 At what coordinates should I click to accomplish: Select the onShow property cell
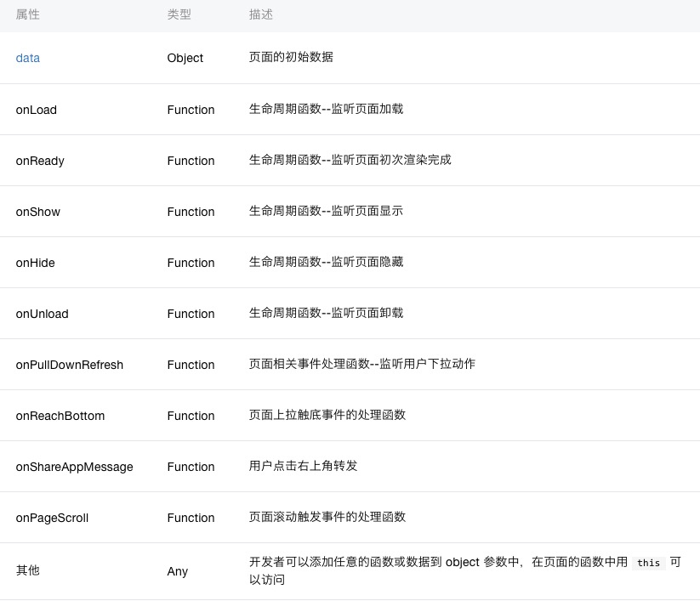point(38,212)
